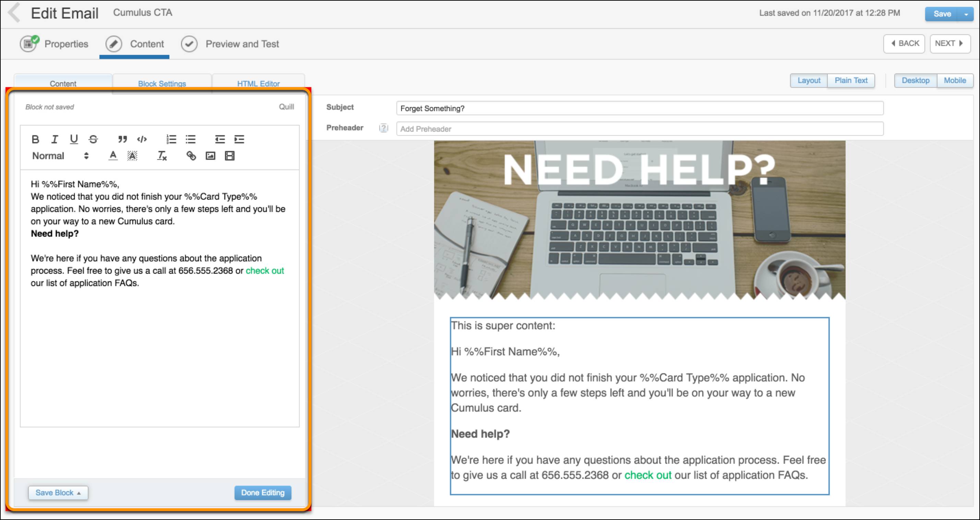Expand the back navigation arrow
980x520 pixels.
pyautogui.click(x=15, y=12)
